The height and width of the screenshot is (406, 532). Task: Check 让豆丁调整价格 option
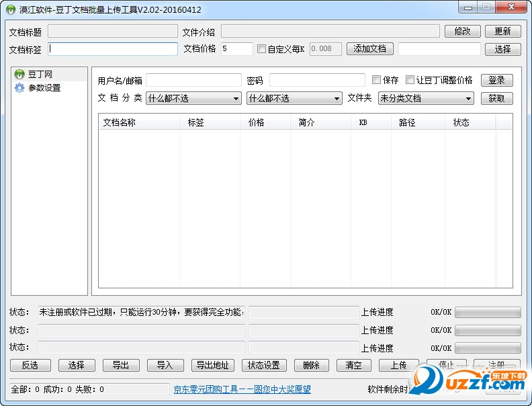pos(410,80)
